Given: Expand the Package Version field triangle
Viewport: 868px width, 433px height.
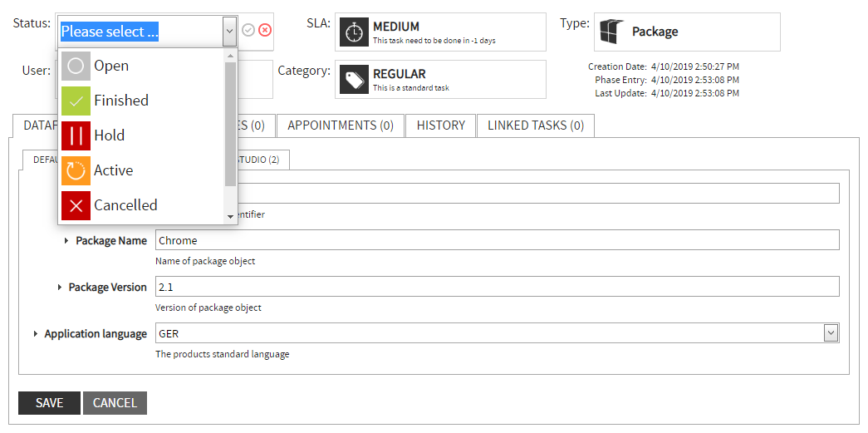Looking at the screenshot, I should pyautogui.click(x=60, y=288).
